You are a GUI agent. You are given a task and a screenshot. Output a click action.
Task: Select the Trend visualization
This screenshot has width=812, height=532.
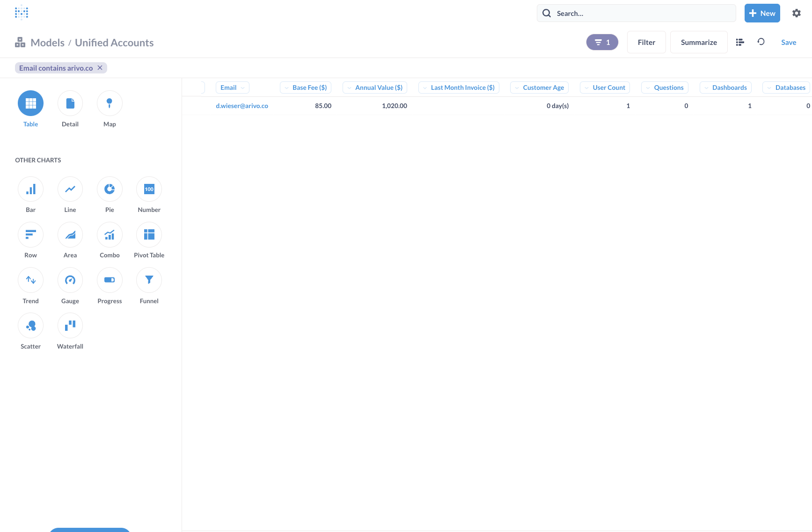[x=30, y=280]
